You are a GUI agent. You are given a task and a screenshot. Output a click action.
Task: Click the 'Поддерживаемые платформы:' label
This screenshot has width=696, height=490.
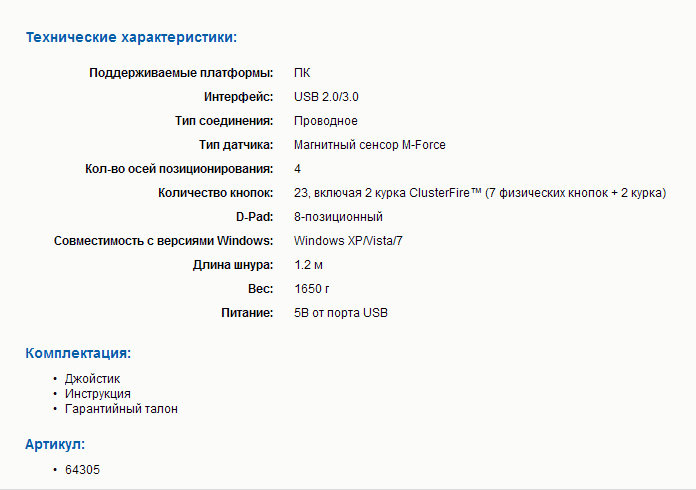click(181, 73)
